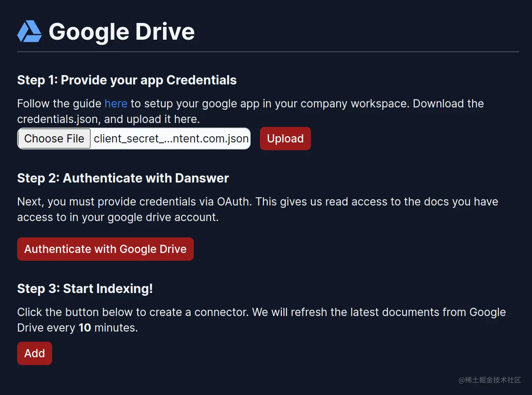The width and height of the screenshot is (532, 395).
Task: Click the Choose File button
Action: (x=54, y=139)
